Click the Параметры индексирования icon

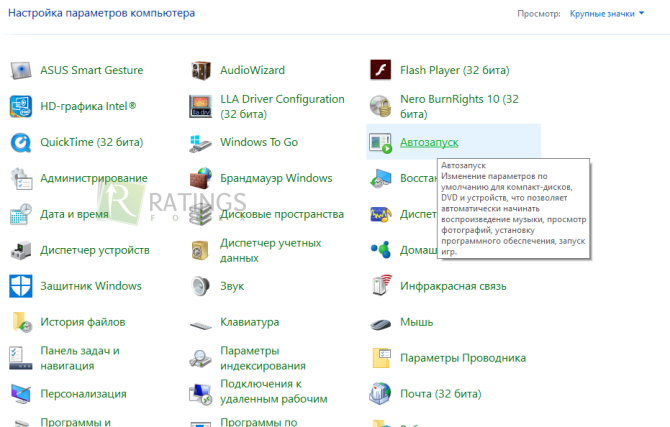(200, 358)
